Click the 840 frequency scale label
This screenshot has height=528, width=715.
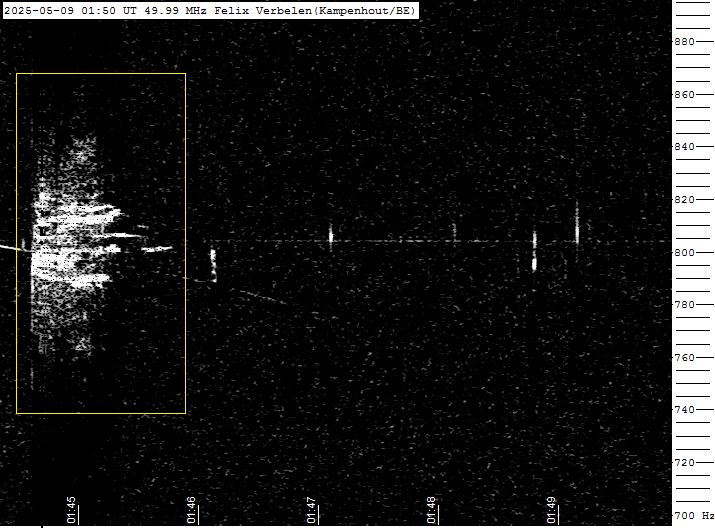[x=684, y=146]
